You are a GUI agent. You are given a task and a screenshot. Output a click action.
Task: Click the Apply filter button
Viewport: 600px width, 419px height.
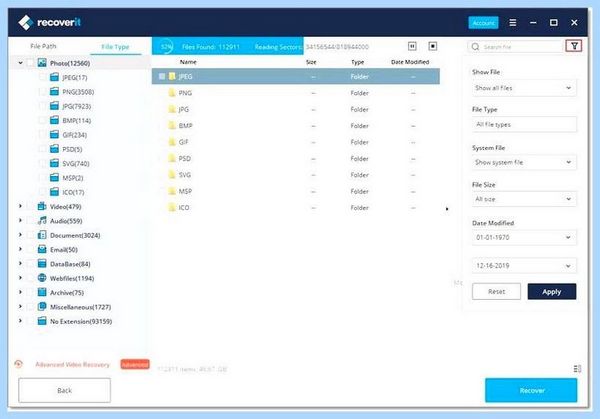[x=552, y=292]
